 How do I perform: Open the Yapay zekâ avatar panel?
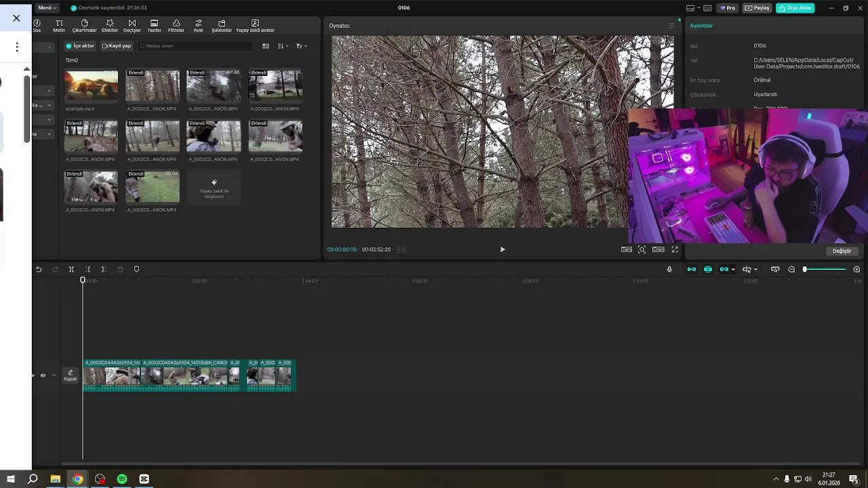[x=255, y=26]
